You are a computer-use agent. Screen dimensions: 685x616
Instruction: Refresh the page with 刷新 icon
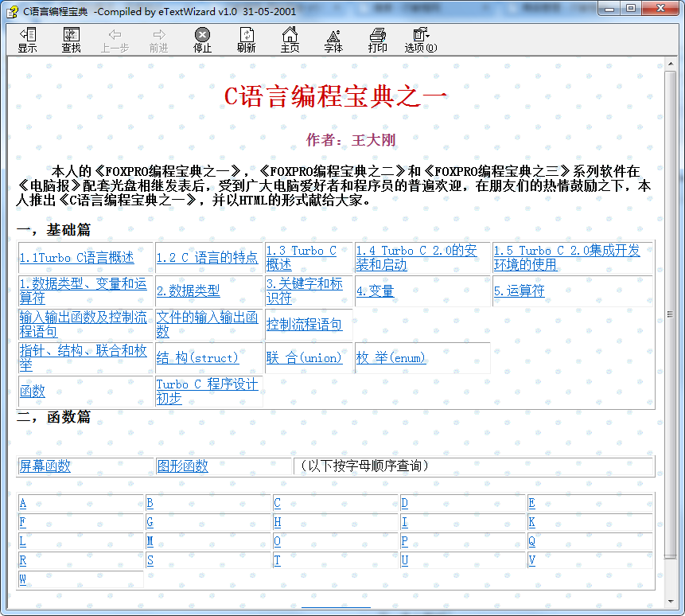[247, 40]
